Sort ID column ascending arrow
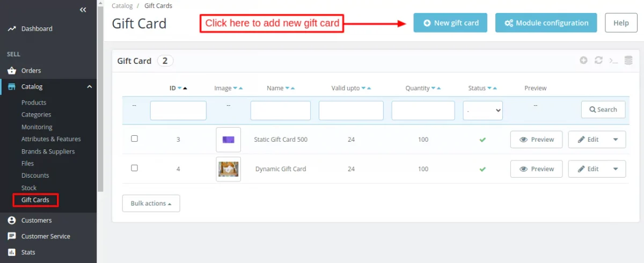Viewport: 644px width, 263px height. (185, 88)
